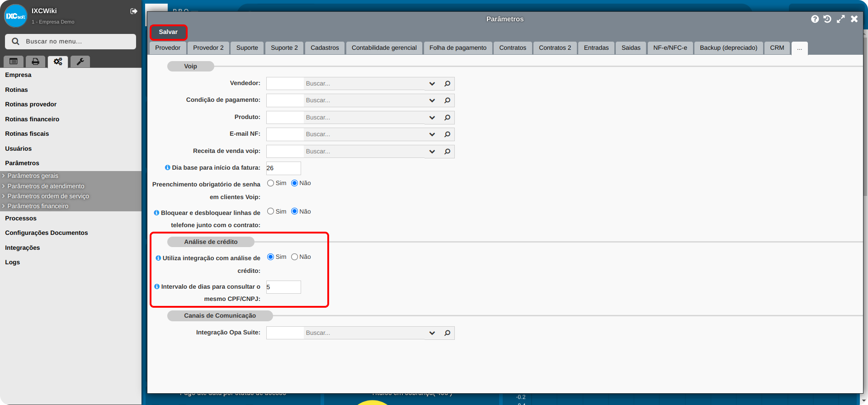Click the Vendedor Buscar text field
The height and width of the screenshot is (405, 868).
point(365,84)
